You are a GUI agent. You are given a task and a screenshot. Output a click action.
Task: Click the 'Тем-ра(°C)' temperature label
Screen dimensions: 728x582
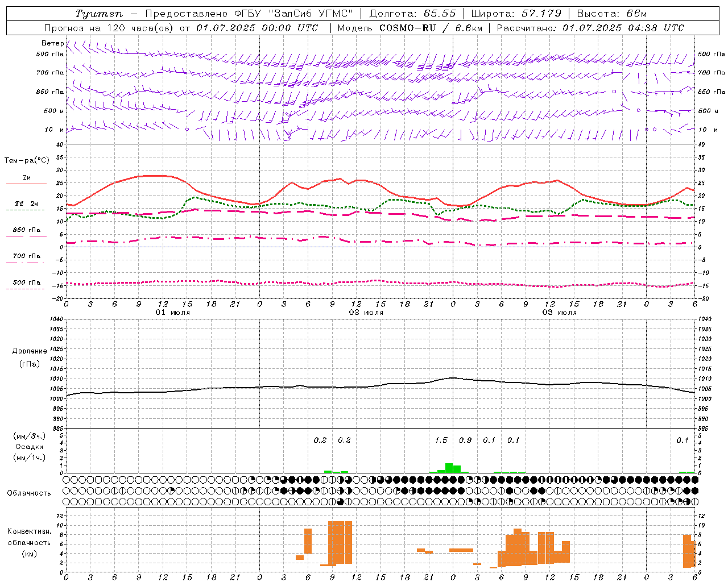point(27,161)
